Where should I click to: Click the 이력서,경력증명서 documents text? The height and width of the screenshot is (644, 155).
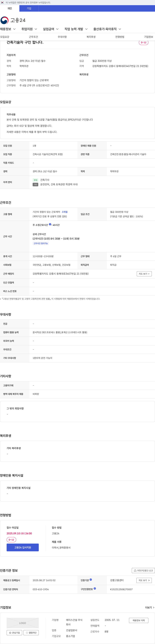61,547
